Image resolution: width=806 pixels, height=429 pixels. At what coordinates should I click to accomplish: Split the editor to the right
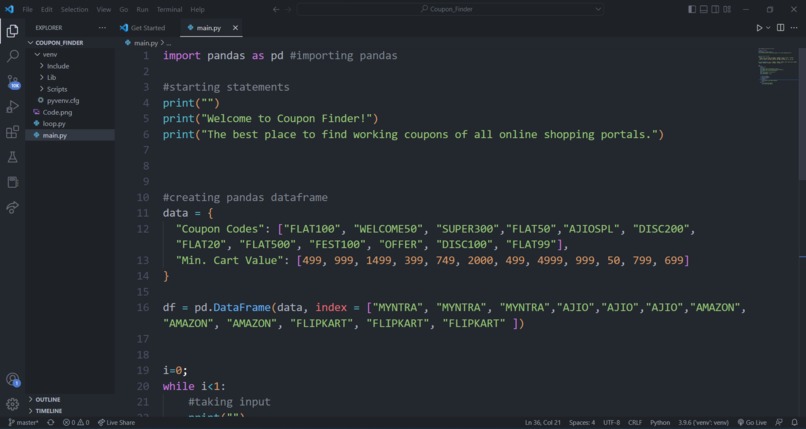(780, 28)
